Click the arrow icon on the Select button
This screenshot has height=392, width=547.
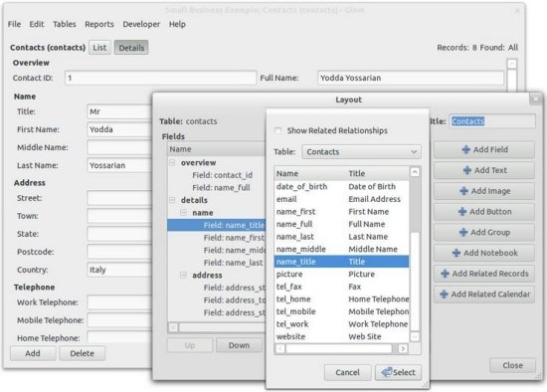[x=387, y=372]
